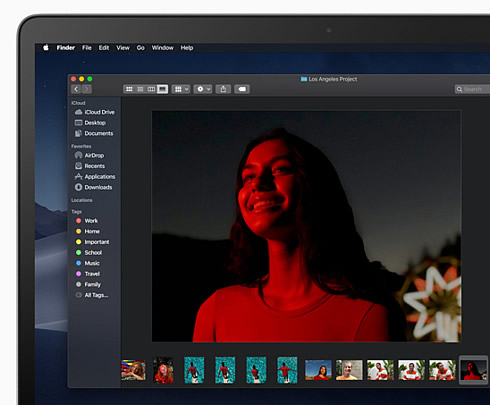This screenshot has height=405, width=490.
Task: Select the woman in blue sky thumbnail
Action: tap(318, 370)
